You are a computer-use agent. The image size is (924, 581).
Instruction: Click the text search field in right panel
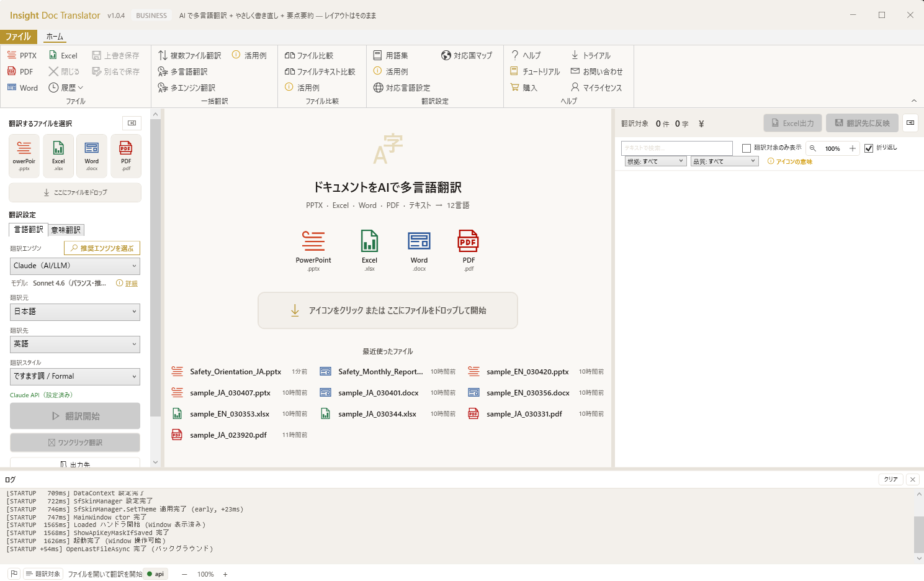click(x=677, y=148)
